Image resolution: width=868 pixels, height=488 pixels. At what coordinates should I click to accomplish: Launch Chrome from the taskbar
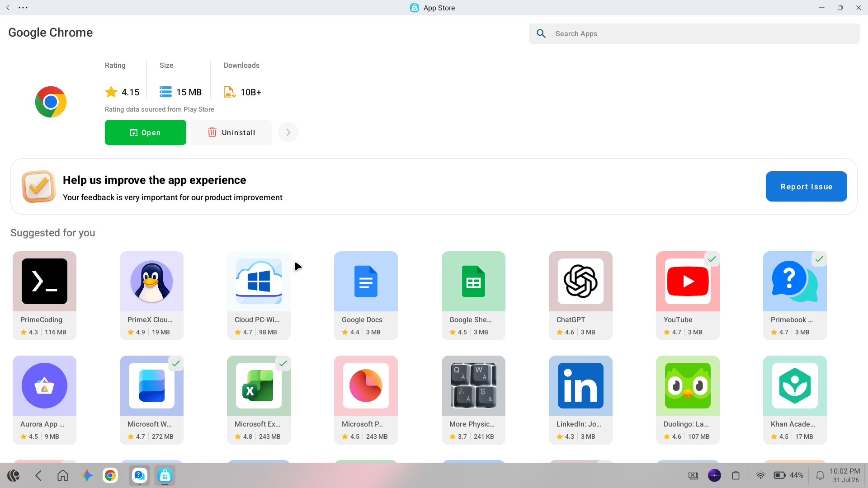pos(110,475)
